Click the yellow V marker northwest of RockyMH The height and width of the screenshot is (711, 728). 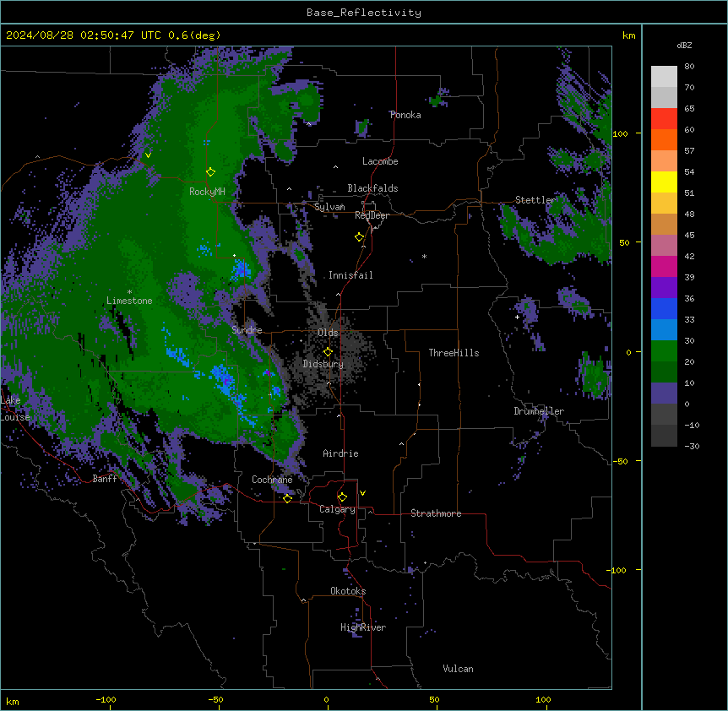click(x=148, y=155)
